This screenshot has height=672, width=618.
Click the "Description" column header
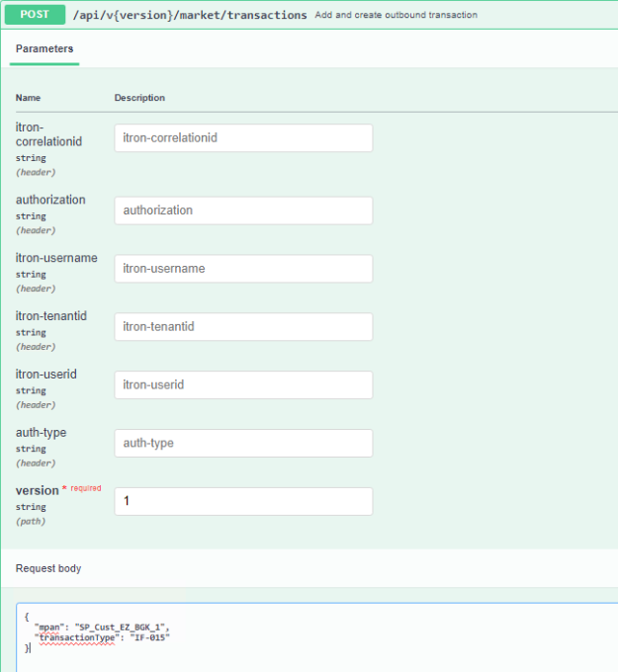click(139, 98)
